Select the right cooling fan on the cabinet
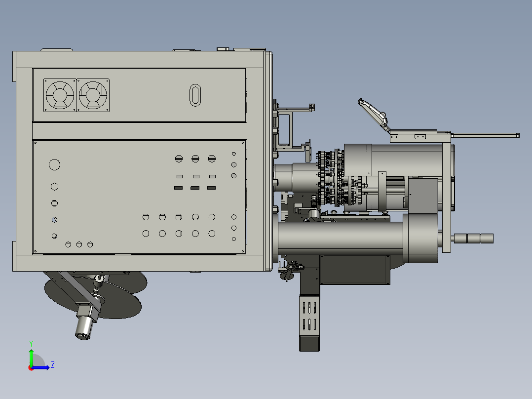Viewport: 532px width, 399px height. click(93, 95)
